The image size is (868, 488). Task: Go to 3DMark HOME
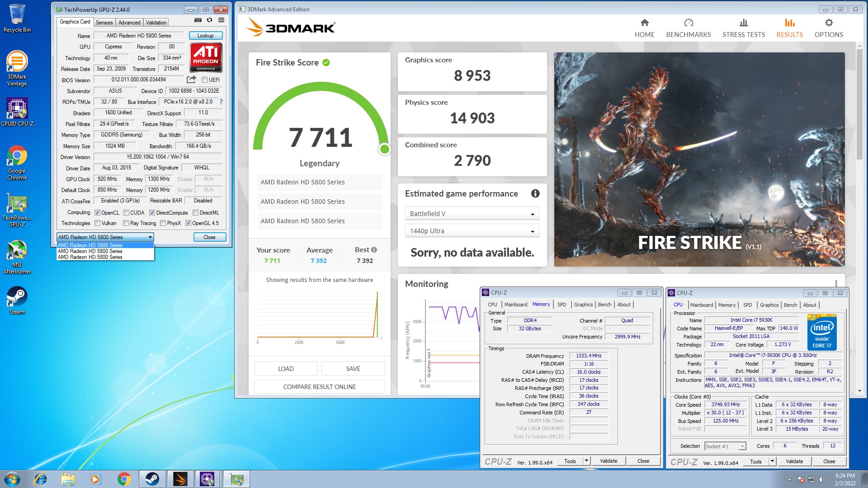(645, 28)
